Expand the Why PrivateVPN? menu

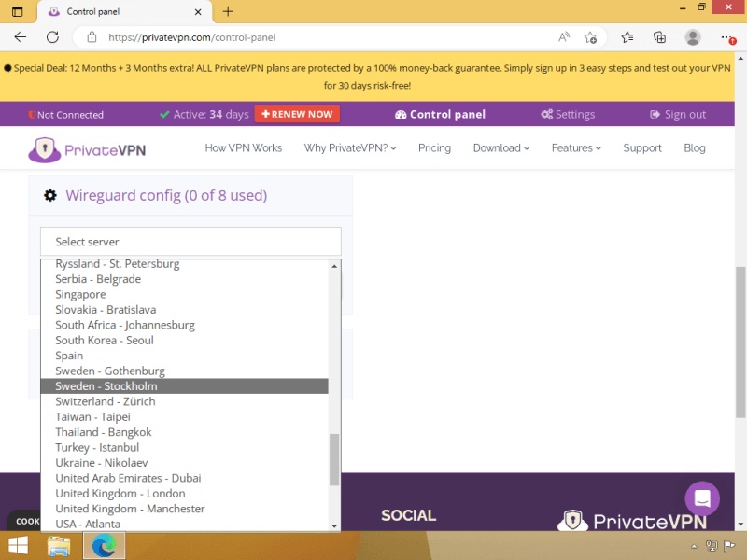(350, 148)
